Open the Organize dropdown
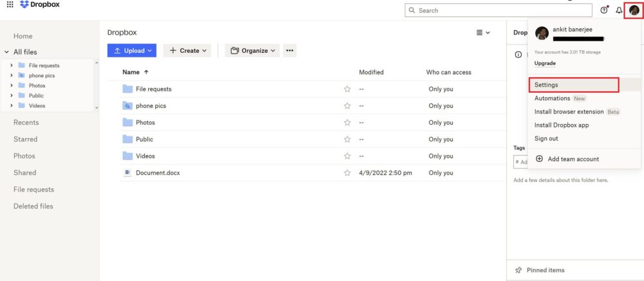This screenshot has width=644, height=281. 252,51
